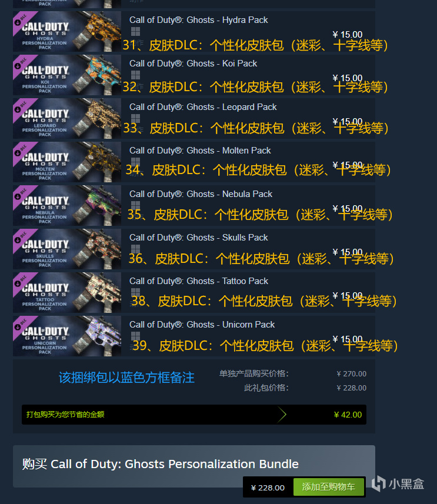
Task: Click the purple DLC badge on Unicorn thumbnail
Action: (x=22, y=326)
